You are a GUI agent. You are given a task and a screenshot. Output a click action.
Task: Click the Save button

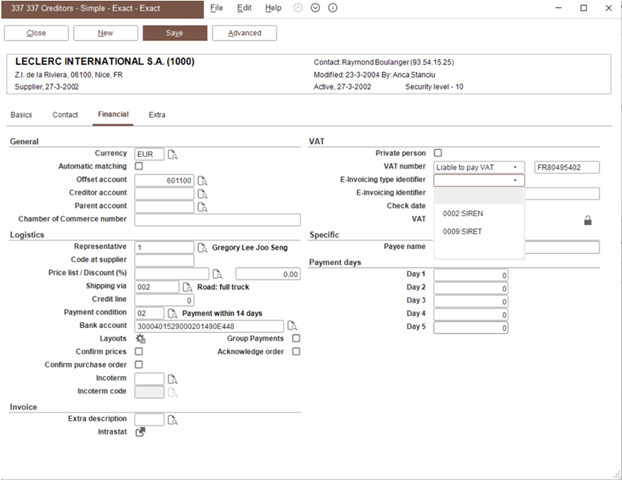[x=175, y=33]
